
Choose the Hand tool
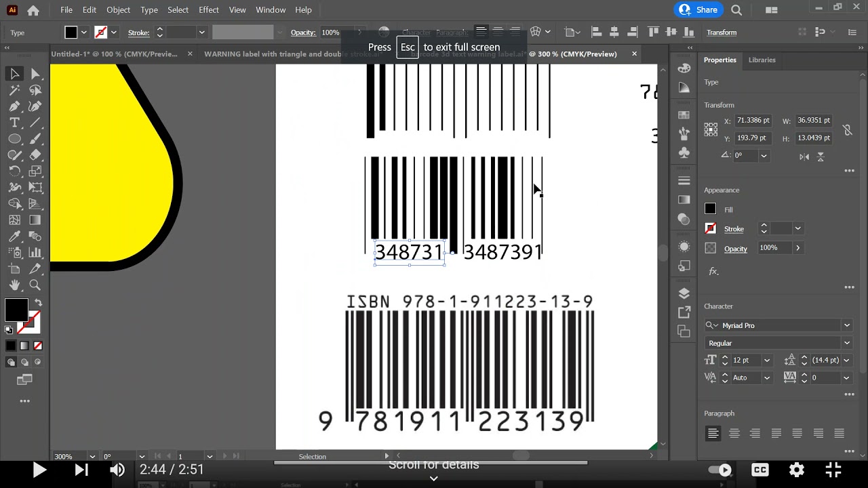pos(14,285)
